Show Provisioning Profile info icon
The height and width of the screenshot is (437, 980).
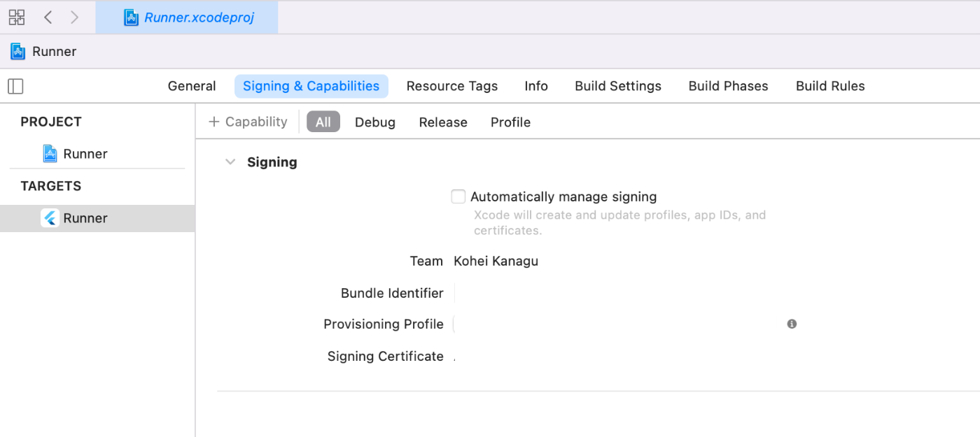[792, 324]
